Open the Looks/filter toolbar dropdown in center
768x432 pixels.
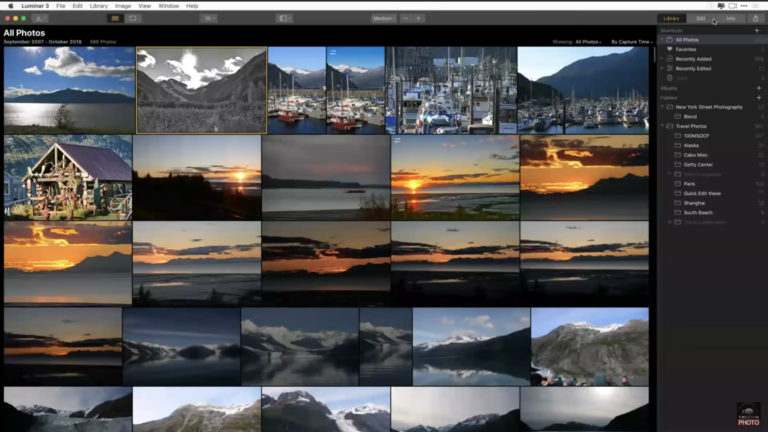click(209, 18)
